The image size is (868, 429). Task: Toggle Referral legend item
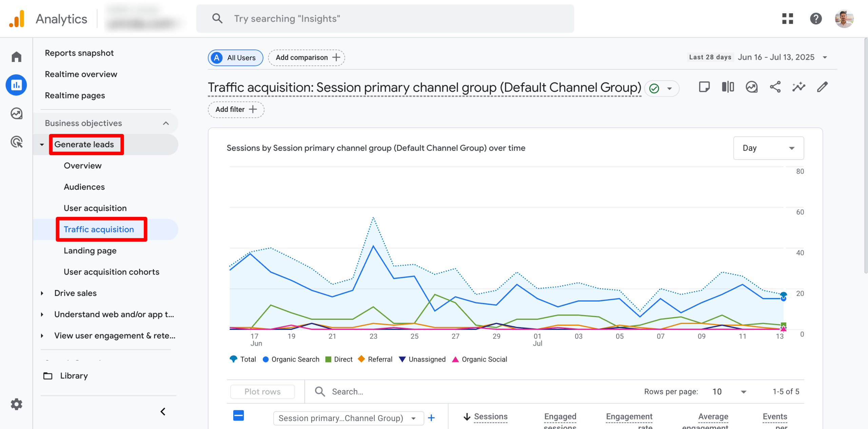375,359
